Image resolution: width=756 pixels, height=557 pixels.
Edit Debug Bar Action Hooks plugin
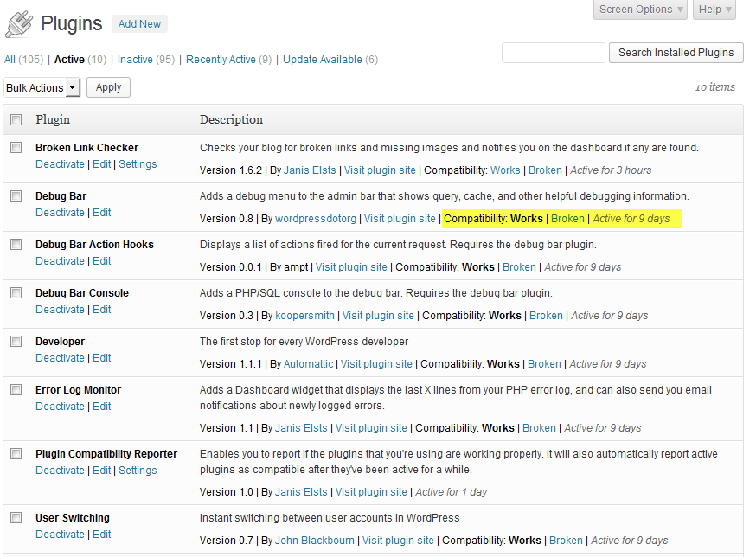(102, 261)
